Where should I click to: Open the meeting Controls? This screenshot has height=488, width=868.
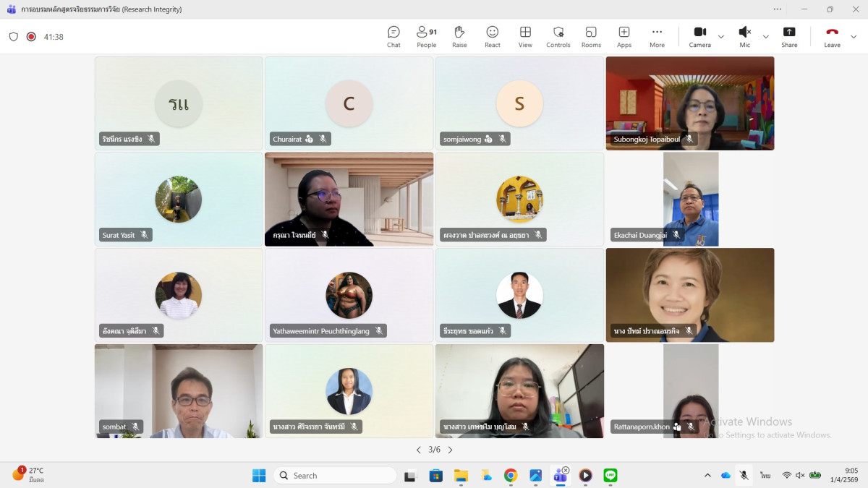point(558,36)
